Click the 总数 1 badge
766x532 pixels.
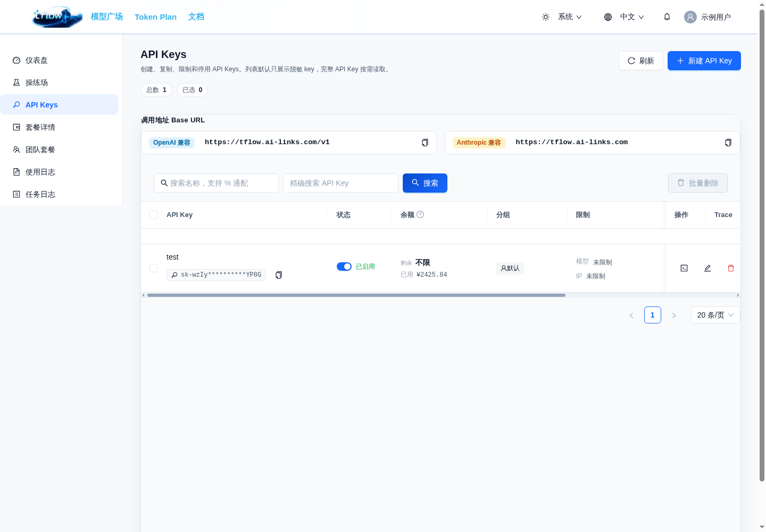coord(156,90)
